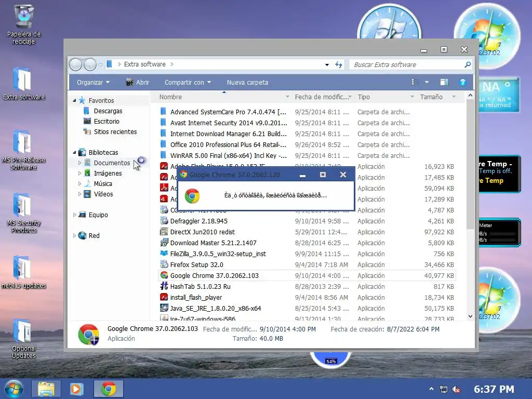Switch to the Chrome installer taskbar icon
Viewport: 532px width, 399px height.
tap(109, 389)
